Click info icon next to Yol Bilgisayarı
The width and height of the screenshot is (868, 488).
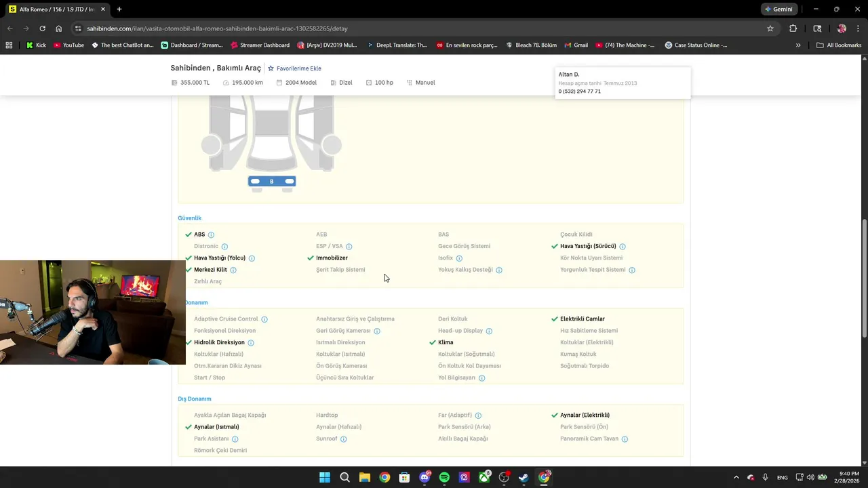tap(482, 378)
